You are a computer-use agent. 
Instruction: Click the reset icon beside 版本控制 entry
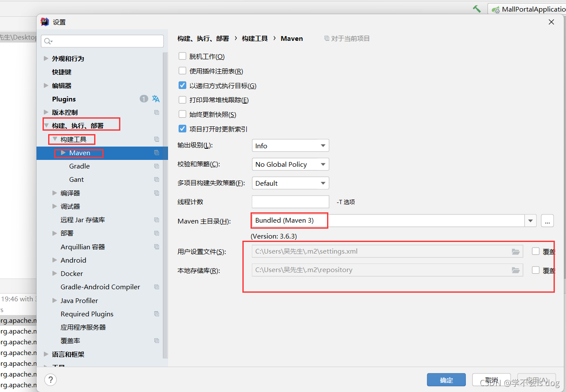(156, 112)
